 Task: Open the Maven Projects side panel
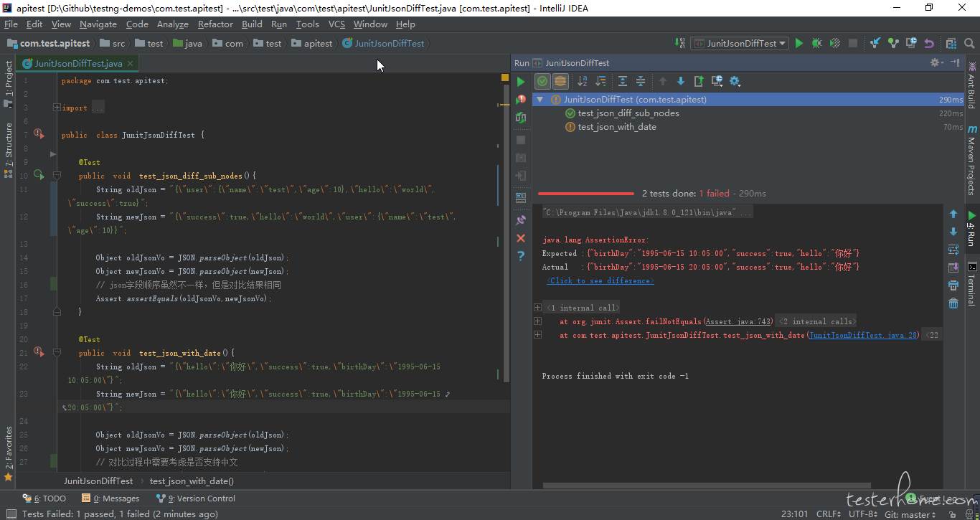[x=972, y=161]
